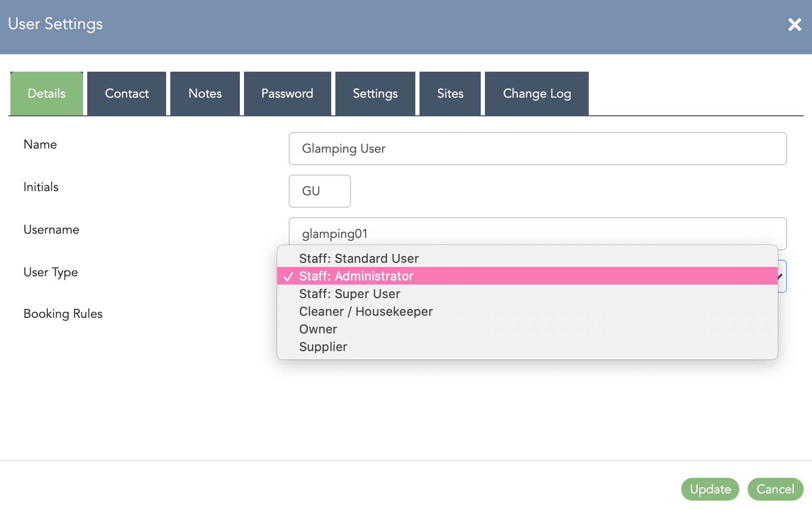Pick Cleaner / Housekeeper user type
Screen dimensions: 812x510
[527, 311]
